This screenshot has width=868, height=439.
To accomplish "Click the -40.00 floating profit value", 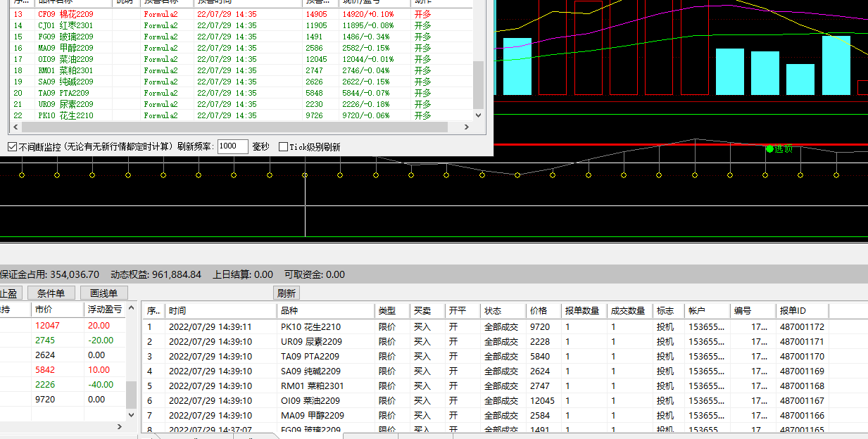I will tap(101, 385).
